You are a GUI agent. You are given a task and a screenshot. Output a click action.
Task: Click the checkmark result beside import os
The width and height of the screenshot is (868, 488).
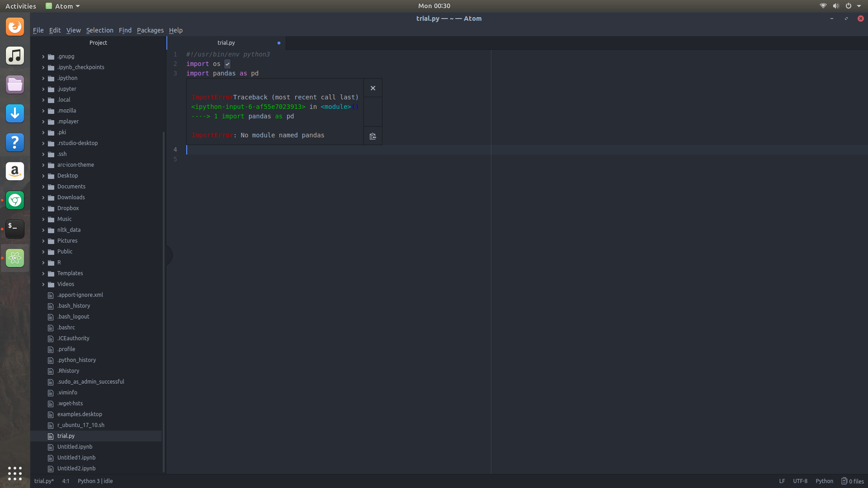226,64
